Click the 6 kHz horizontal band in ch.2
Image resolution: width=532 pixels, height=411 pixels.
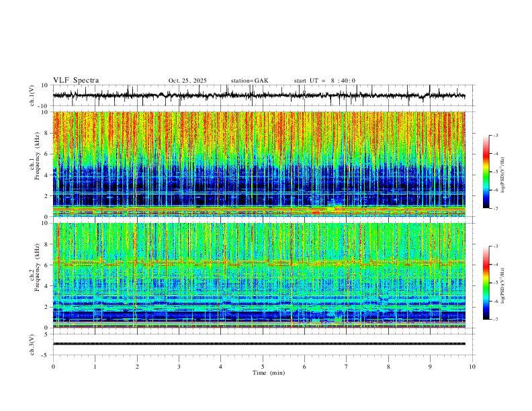[x=259, y=263]
